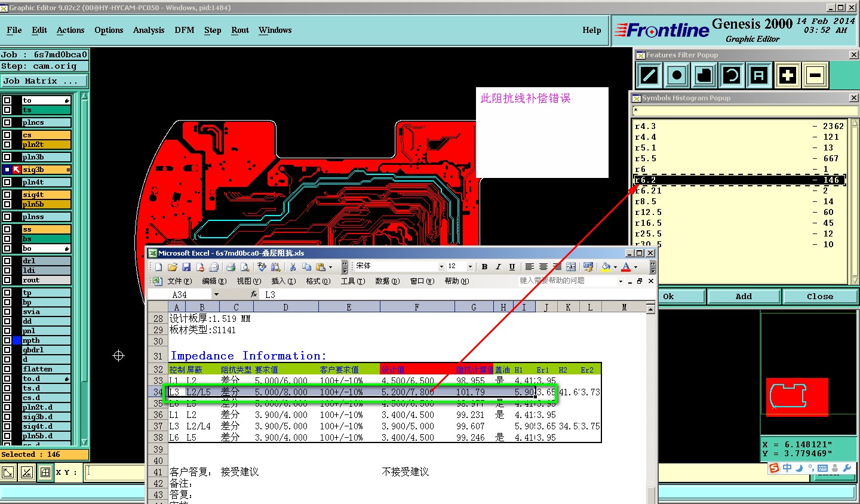Toggle display checkbox for layer to

pyautogui.click(x=7, y=100)
